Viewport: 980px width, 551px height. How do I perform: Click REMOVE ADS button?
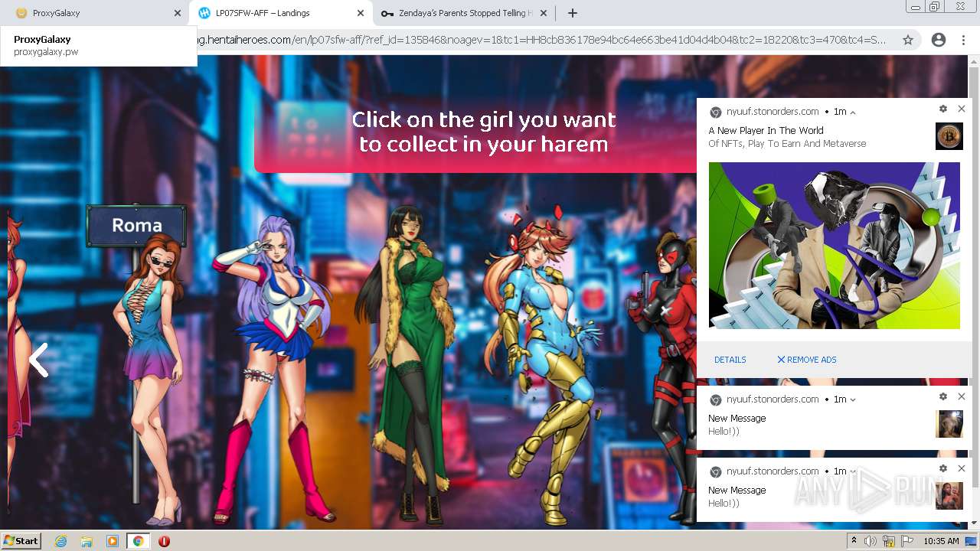coord(807,360)
